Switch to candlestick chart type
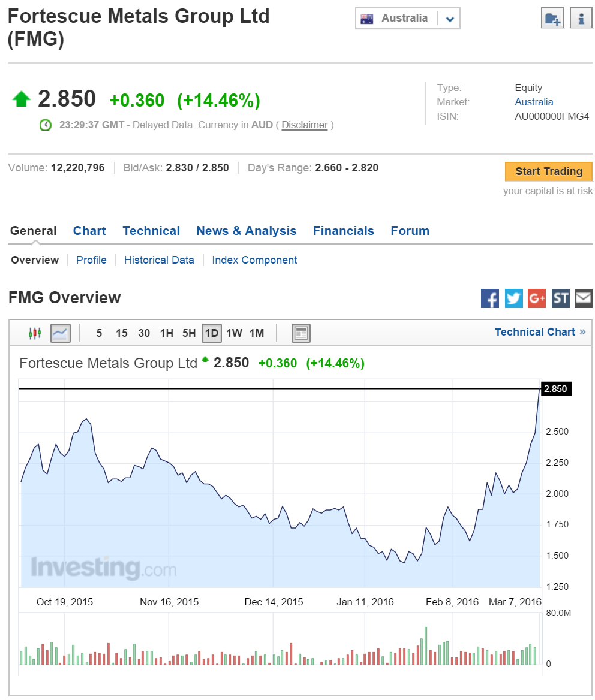This screenshot has height=700, width=595. click(x=35, y=333)
